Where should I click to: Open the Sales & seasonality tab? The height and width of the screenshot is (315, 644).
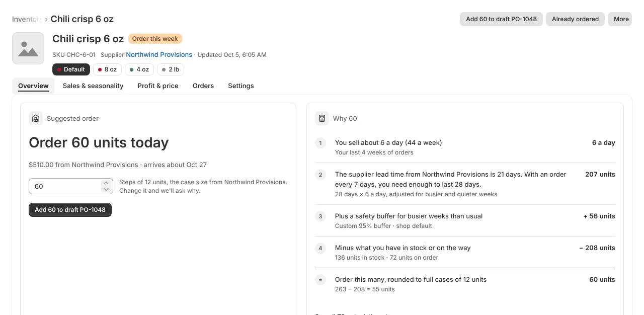point(93,86)
